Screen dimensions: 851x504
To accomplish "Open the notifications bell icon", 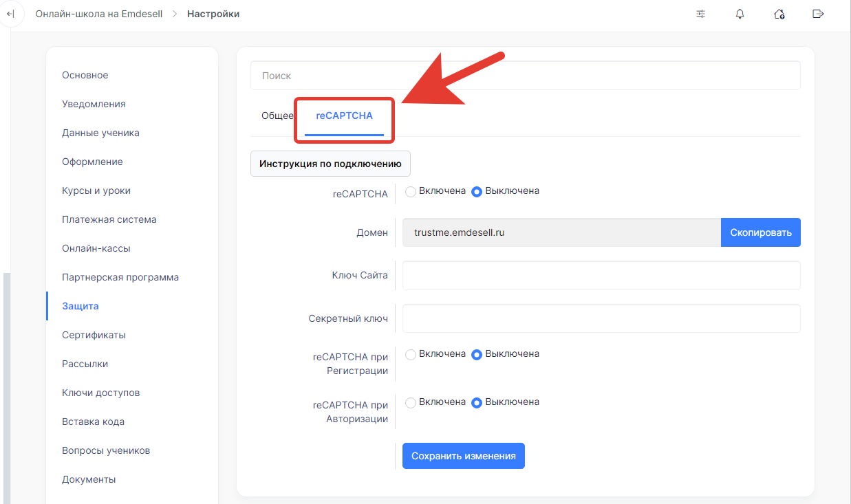I will click(740, 14).
